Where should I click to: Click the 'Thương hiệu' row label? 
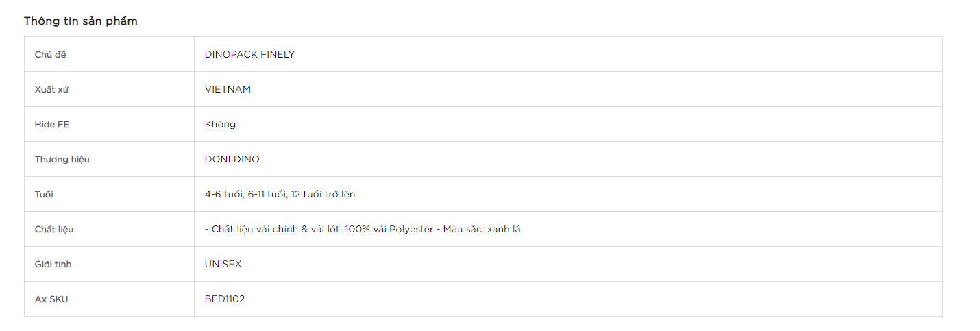[62, 159]
